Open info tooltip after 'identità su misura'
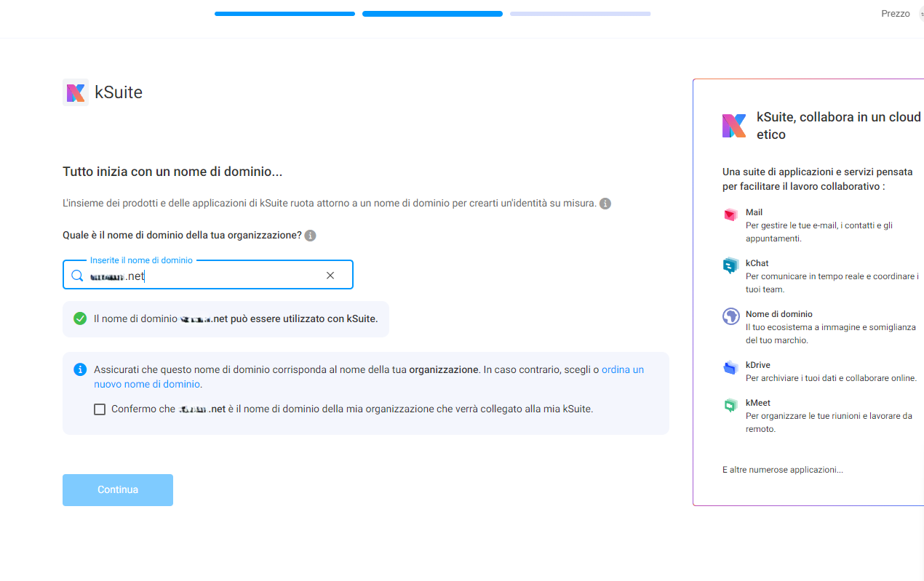 coord(605,204)
